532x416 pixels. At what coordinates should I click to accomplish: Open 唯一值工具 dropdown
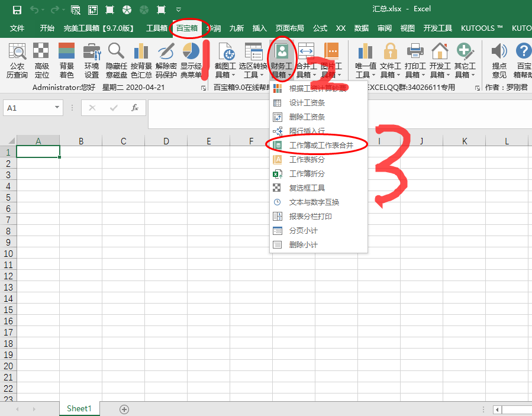tap(365, 61)
